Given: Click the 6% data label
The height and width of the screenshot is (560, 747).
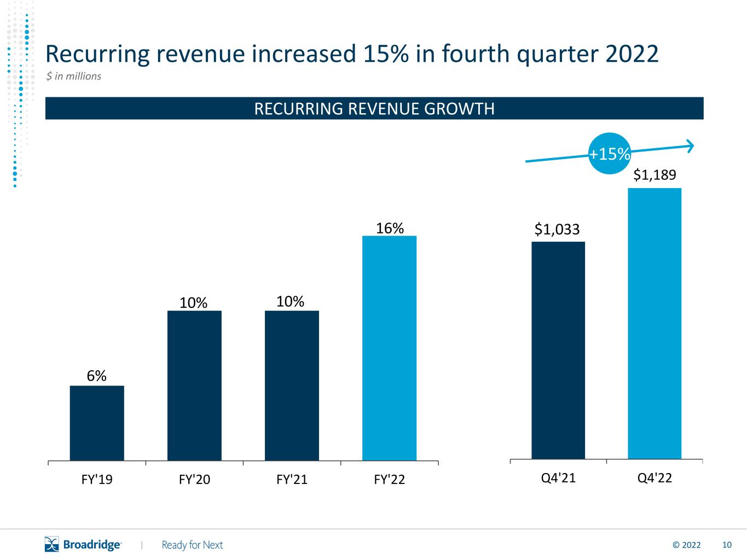Looking at the screenshot, I should click(97, 376).
